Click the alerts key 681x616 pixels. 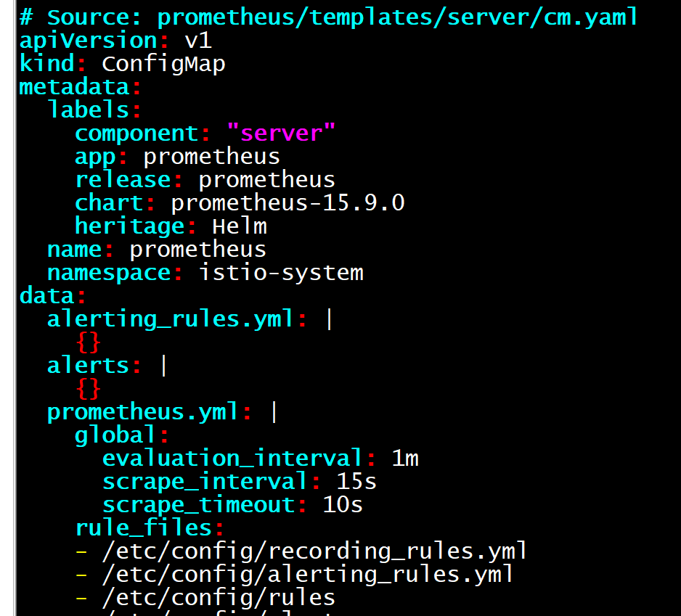tap(88, 366)
